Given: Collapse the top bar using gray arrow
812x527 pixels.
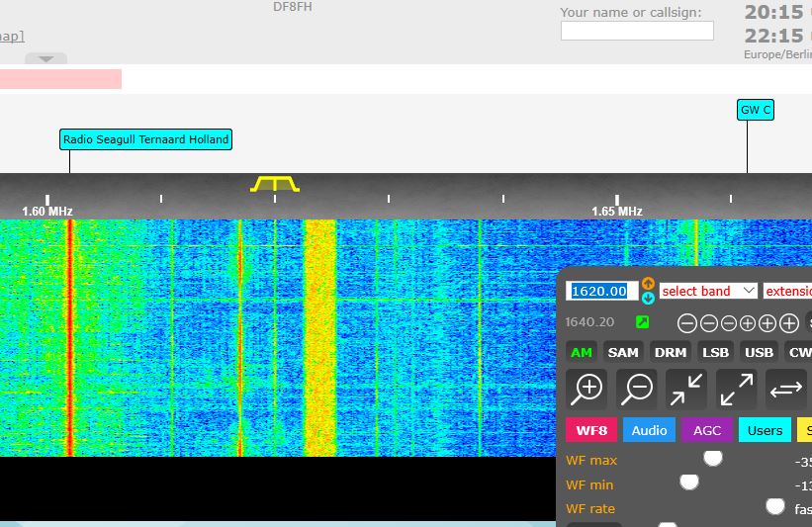Looking at the screenshot, I should (x=45, y=58).
